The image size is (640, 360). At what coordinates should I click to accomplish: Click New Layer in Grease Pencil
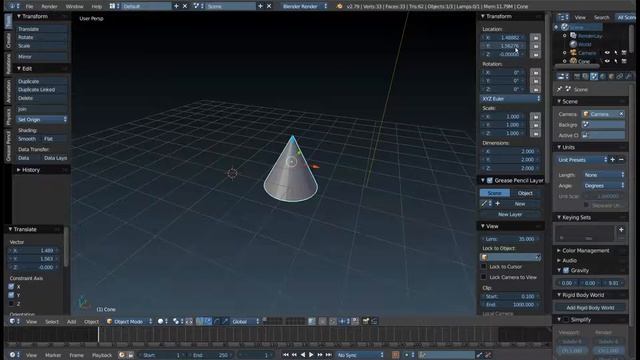pos(510,214)
